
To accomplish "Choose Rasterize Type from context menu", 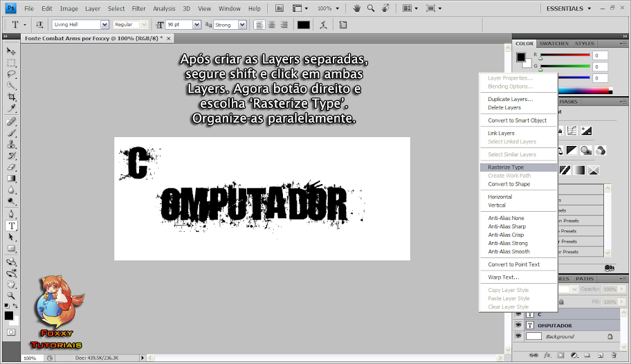I will coord(506,167).
